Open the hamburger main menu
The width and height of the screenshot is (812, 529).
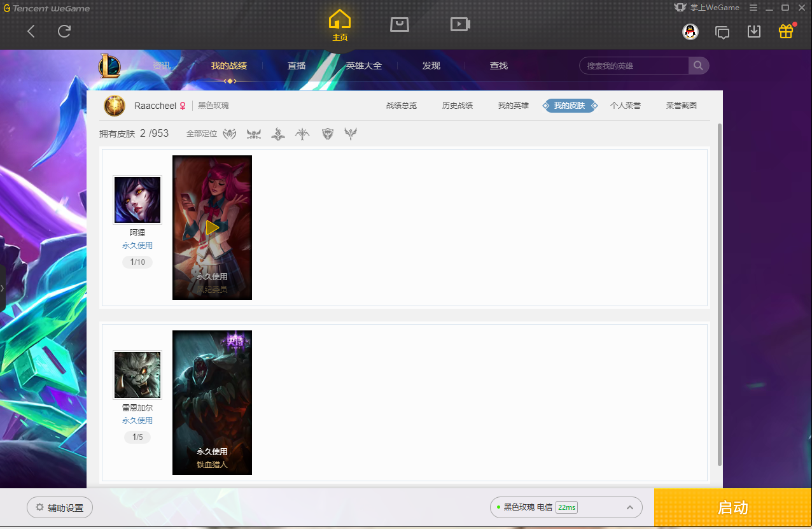pos(753,8)
